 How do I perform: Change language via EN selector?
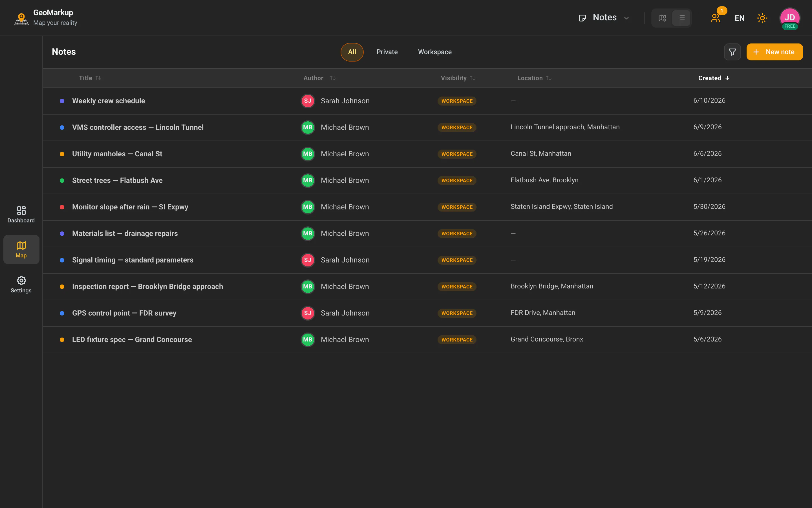740,18
